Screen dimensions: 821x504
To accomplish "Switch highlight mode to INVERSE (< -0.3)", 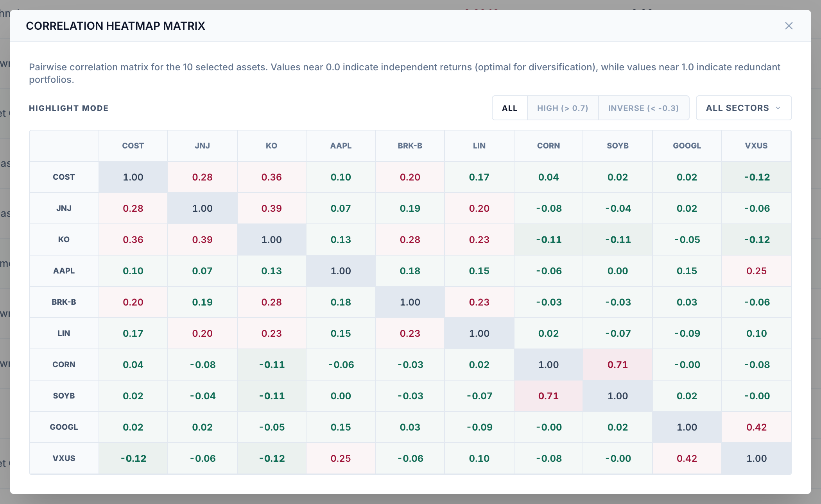I will pyautogui.click(x=644, y=108).
